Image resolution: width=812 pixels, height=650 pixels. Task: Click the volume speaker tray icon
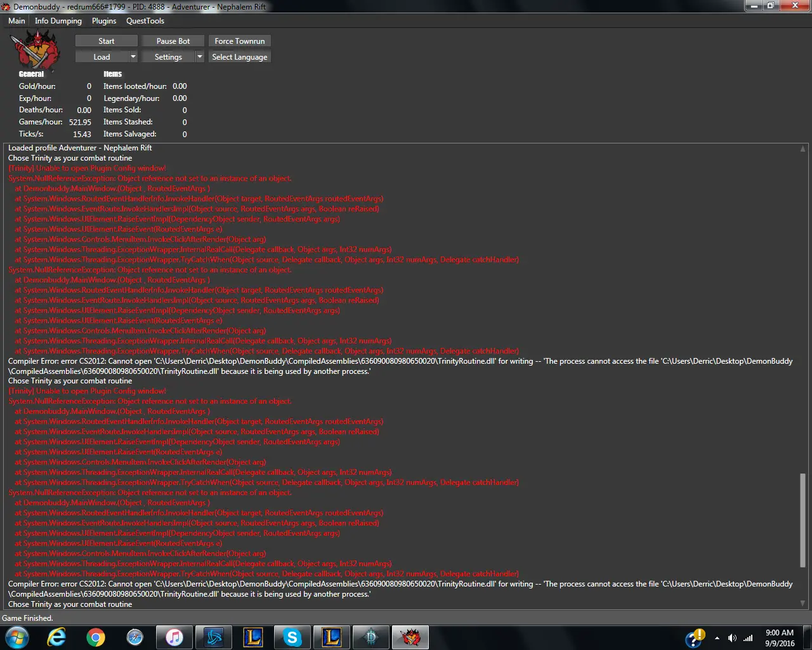click(x=732, y=638)
